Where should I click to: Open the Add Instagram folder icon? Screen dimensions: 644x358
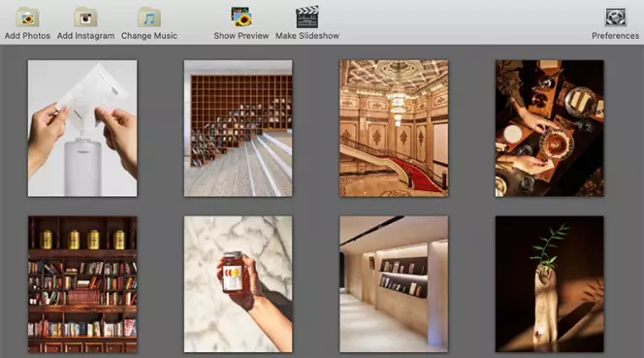pyautogui.click(x=85, y=17)
